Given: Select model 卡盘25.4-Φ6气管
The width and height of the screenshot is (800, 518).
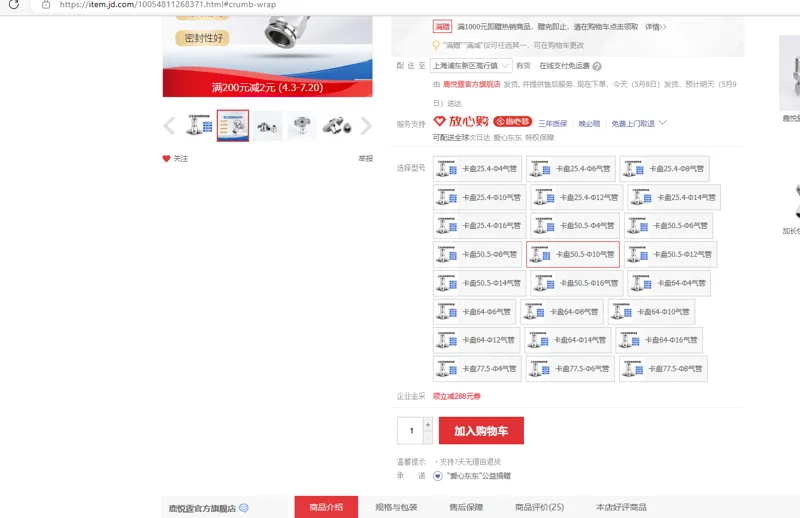Looking at the screenshot, I should (571, 169).
